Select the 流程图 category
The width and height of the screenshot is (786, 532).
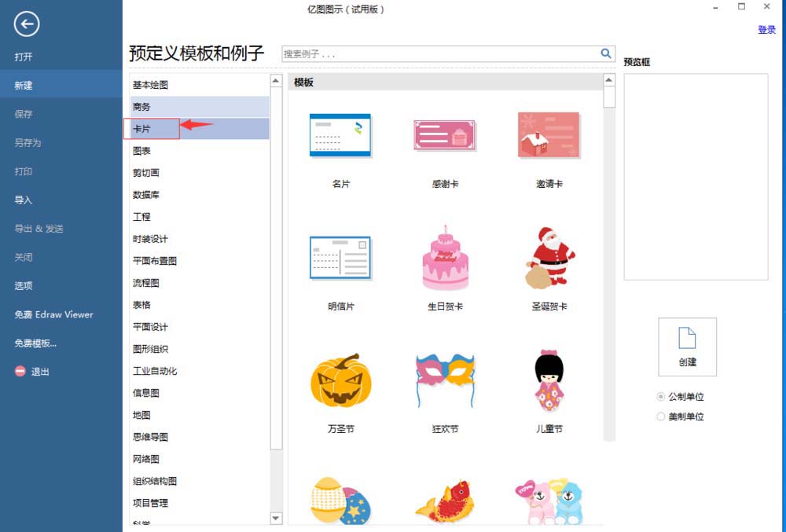click(144, 283)
